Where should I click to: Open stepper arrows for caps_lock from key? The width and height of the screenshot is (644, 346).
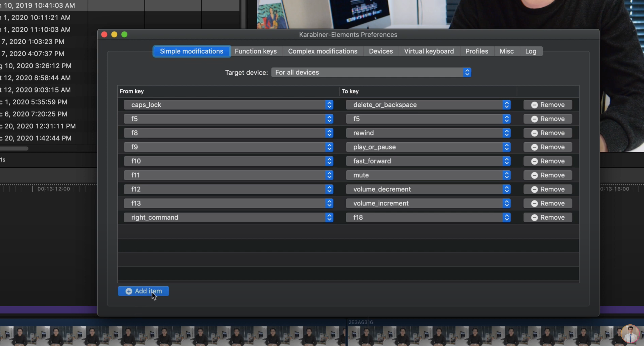point(329,105)
